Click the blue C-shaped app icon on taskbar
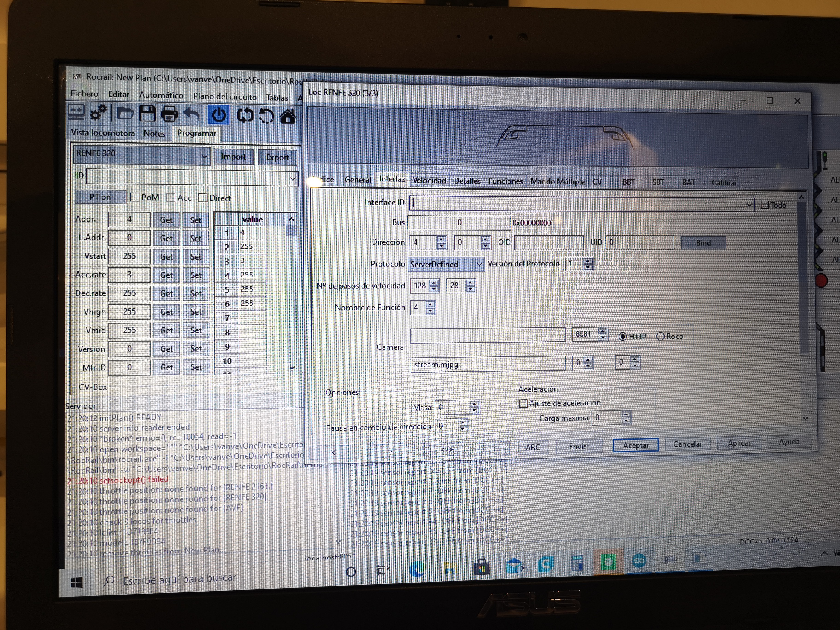Image resolution: width=840 pixels, height=630 pixels. click(546, 564)
